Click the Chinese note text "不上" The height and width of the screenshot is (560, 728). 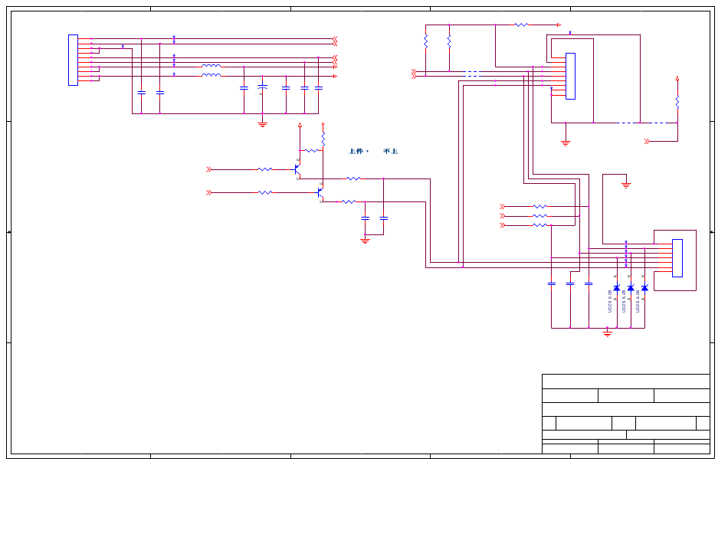pyautogui.click(x=391, y=151)
